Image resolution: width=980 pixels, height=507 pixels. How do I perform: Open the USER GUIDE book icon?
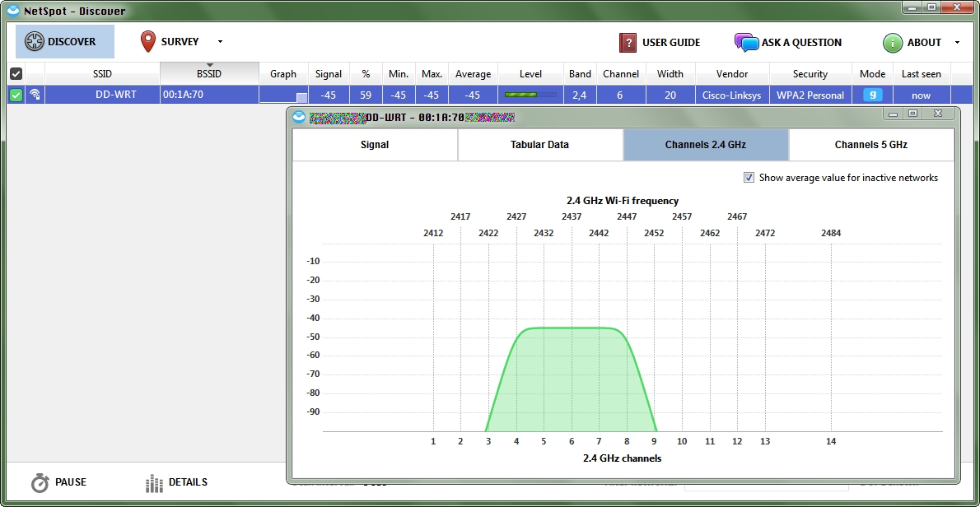click(x=628, y=43)
